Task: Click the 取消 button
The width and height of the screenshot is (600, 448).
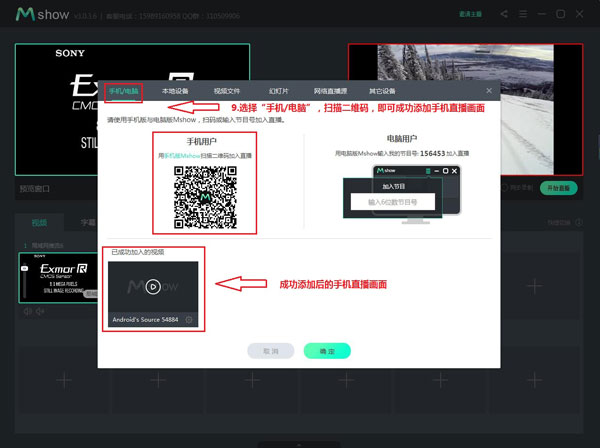Action: (271, 351)
